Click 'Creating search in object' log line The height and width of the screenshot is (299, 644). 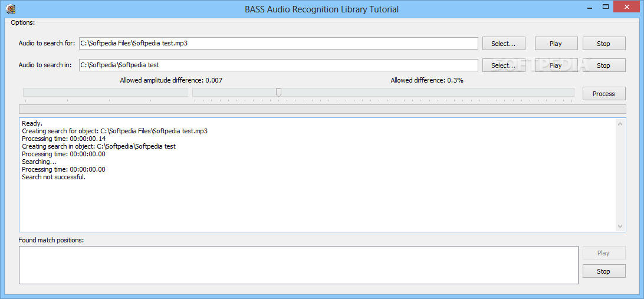click(98, 146)
